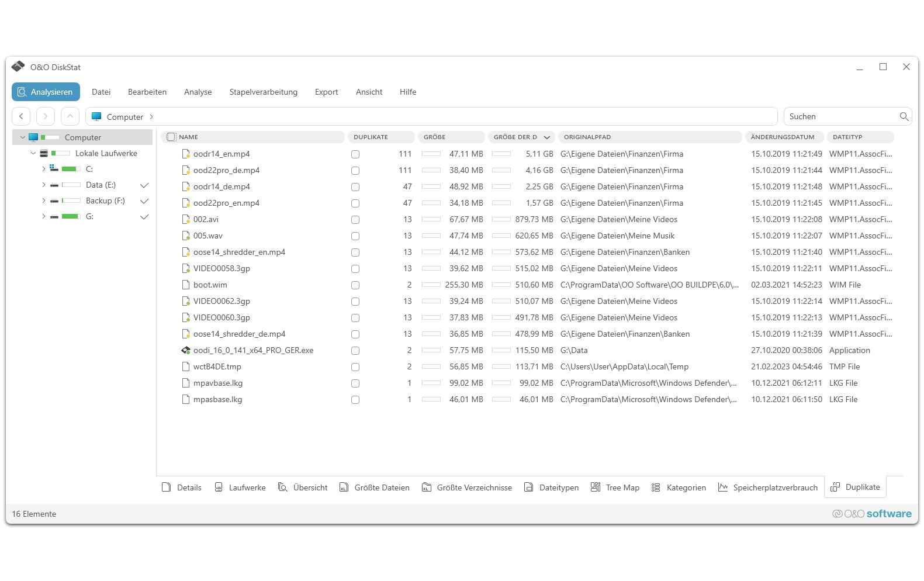Open the Details tab
The width and height of the screenshot is (924, 581).
(182, 487)
